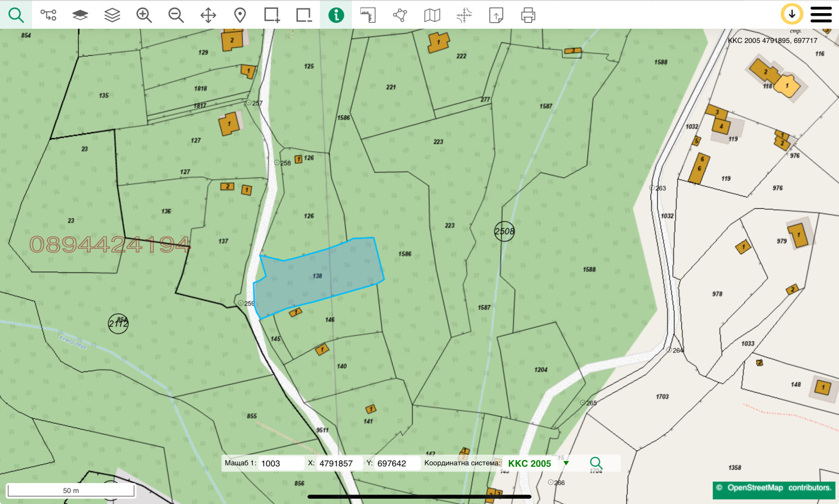Screen dimensions: 839x504
Task: Zoom in with the magnifier plus
Action: [144, 15]
